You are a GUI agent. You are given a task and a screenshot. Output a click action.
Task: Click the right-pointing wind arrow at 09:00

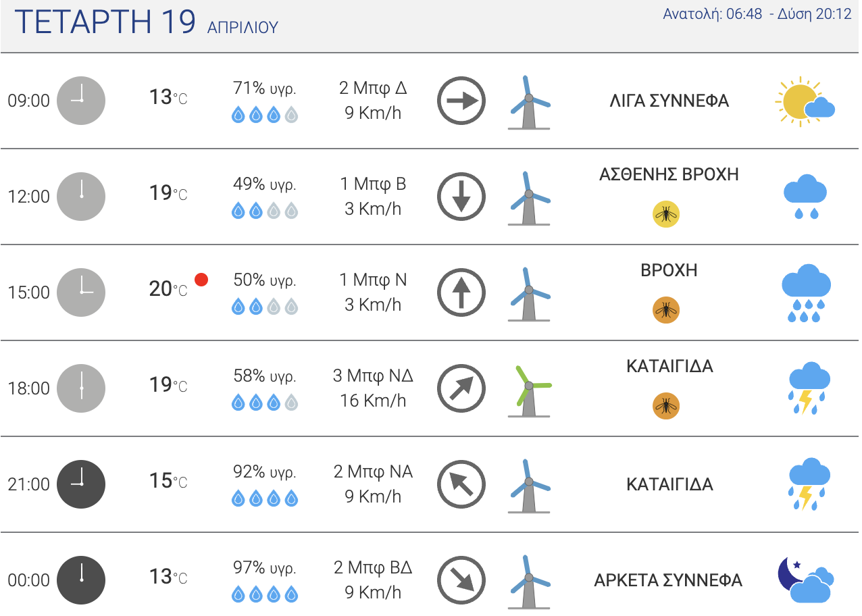tap(461, 101)
